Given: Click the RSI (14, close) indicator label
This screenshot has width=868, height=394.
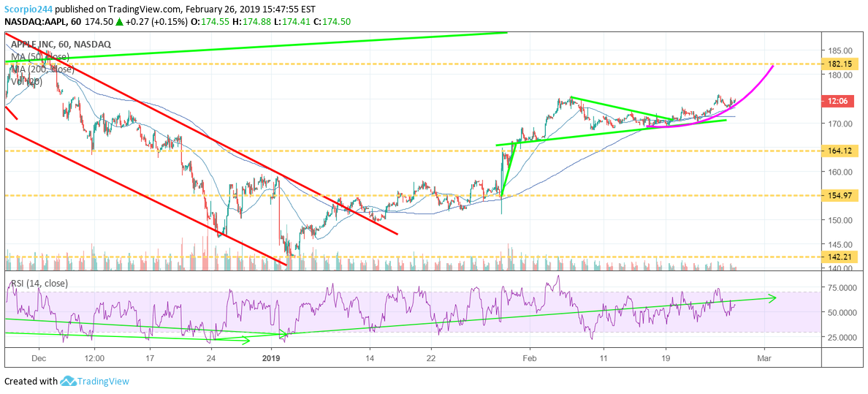Looking at the screenshot, I should click(38, 283).
